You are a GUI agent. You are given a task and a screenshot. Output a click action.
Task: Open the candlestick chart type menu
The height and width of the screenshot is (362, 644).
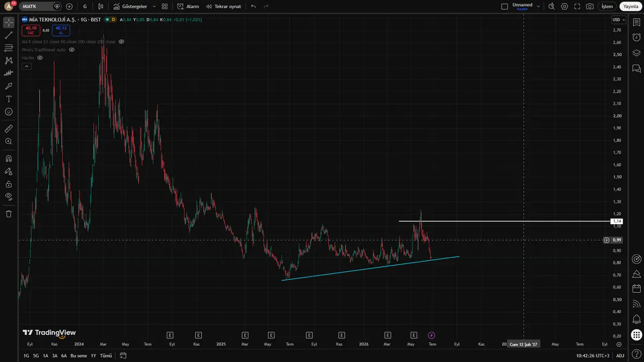tap(101, 6)
